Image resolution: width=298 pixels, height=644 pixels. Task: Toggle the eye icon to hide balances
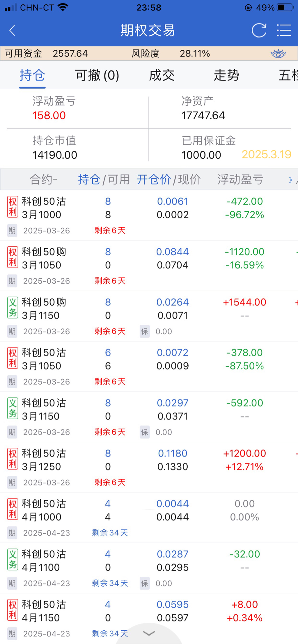(x=278, y=54)
